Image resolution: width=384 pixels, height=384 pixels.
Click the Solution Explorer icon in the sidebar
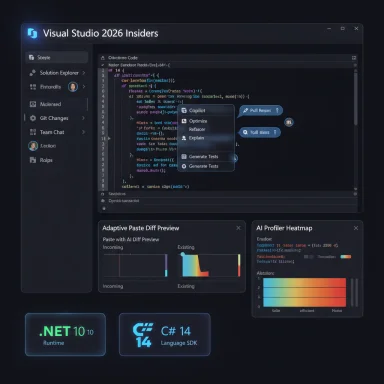(x=32, y=73)
